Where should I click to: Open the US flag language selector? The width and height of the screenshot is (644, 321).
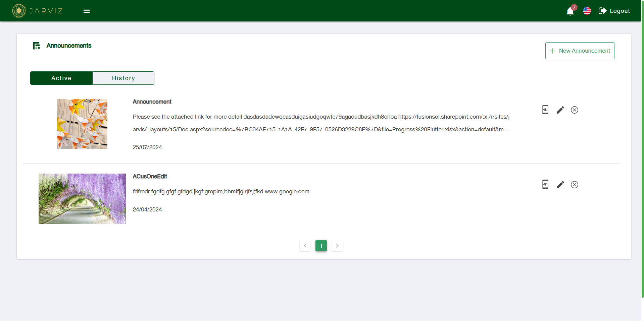point(587,10)
